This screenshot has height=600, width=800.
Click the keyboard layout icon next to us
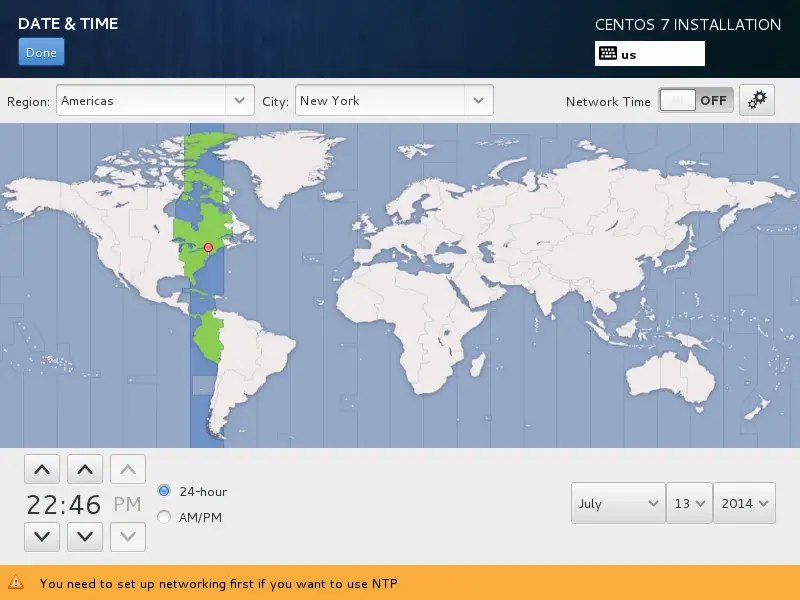[x=608, y=54]
